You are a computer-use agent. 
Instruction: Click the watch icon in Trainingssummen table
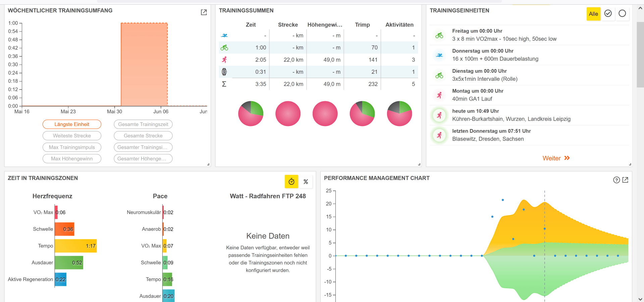pos(224,72)
